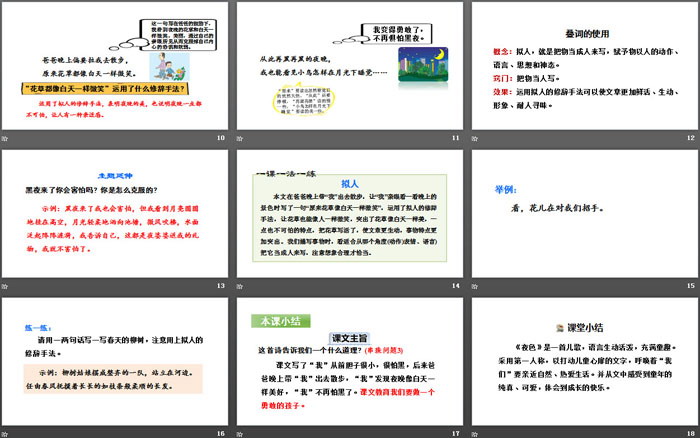Click the 一课一法一练 heading

(287, 174)
